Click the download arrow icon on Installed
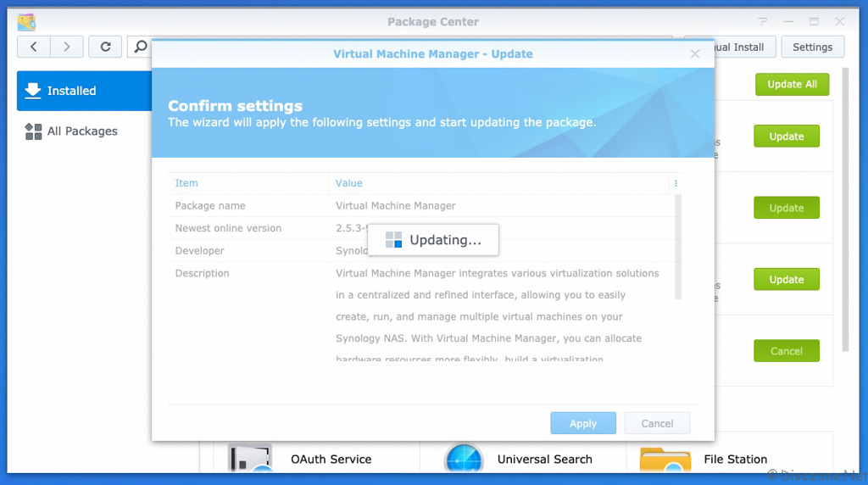This screenshot has height=485, width=868. pyautogui.click(x=33, y=91)
